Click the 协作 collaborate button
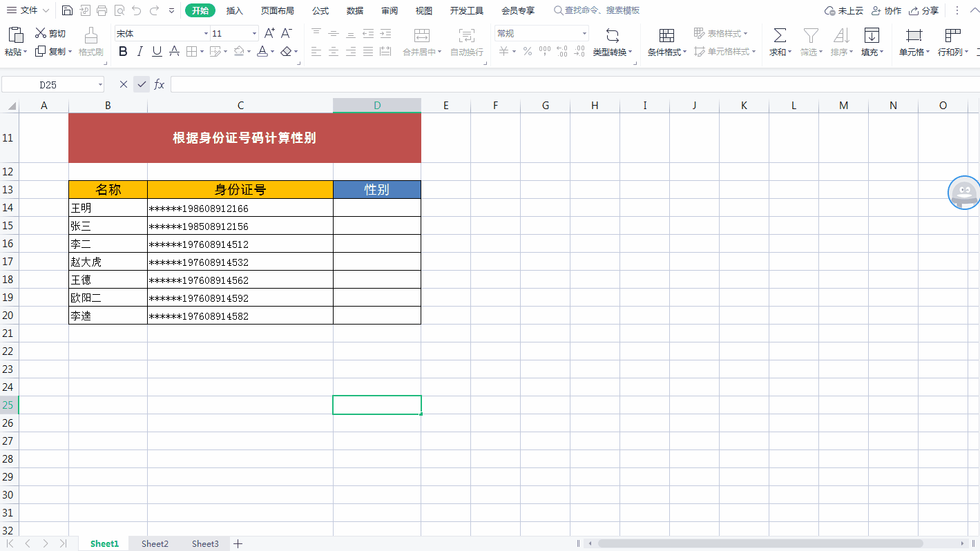This screenshot has width=980, height=551. tap(886, 10)
